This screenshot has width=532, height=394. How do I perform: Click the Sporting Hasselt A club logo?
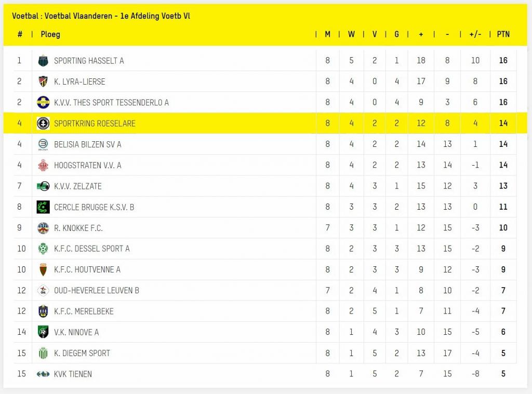tap(43, 61)
